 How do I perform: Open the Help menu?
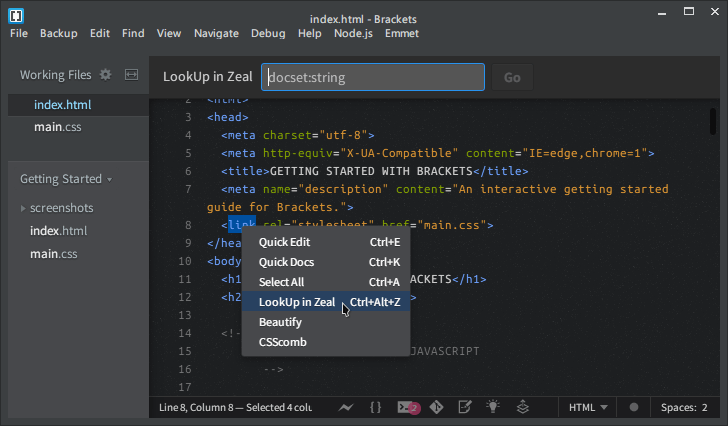[x=310, y=33]
